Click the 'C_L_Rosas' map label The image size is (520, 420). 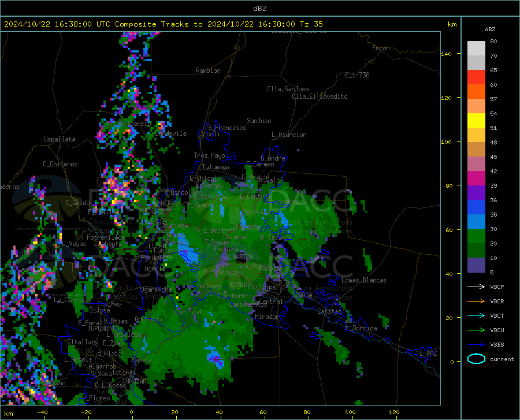(x=110, y=385)
